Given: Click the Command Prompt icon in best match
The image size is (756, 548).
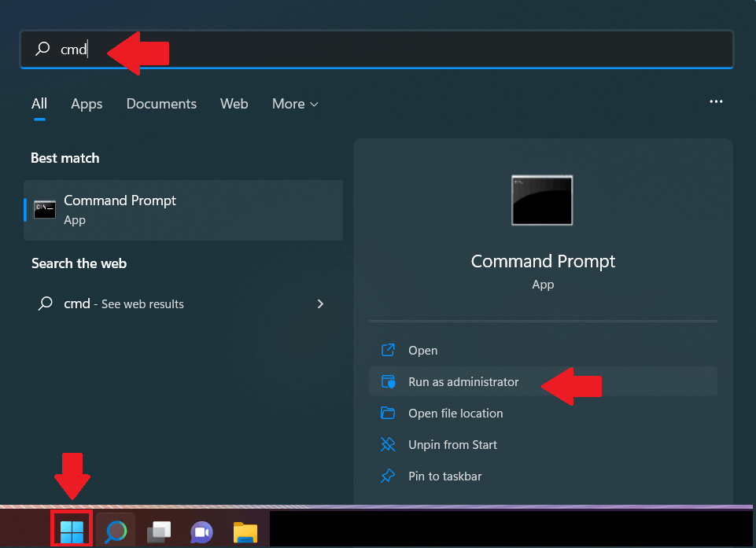Looking at the screenshot, I should click(45, 210).
